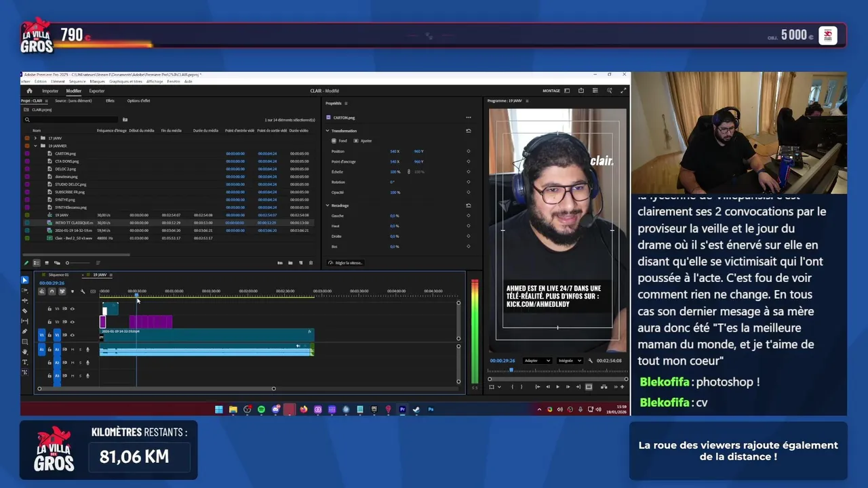Open Photoshop from the Windows taskbar
868x488 pixels.
pos(431,409)
